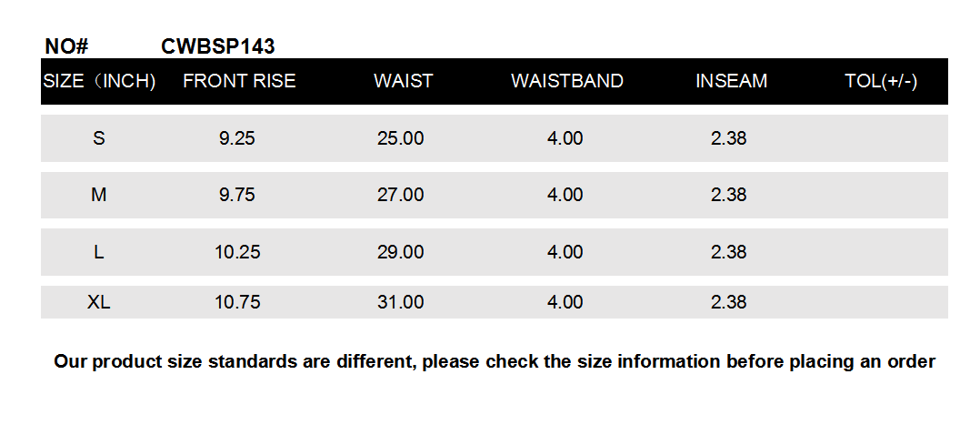The image size is (980, 425).
Task: Select the size S row label
Action: tap(99, 138)
